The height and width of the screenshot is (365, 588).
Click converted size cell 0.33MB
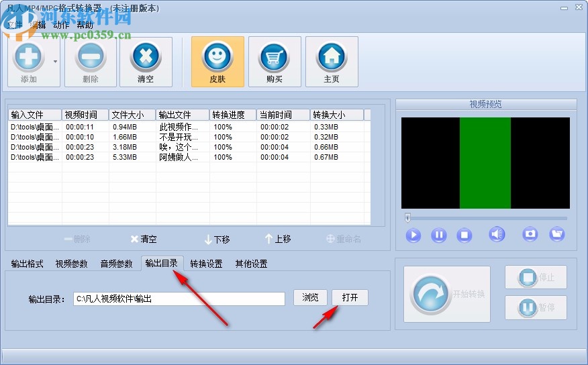point(326,127)
